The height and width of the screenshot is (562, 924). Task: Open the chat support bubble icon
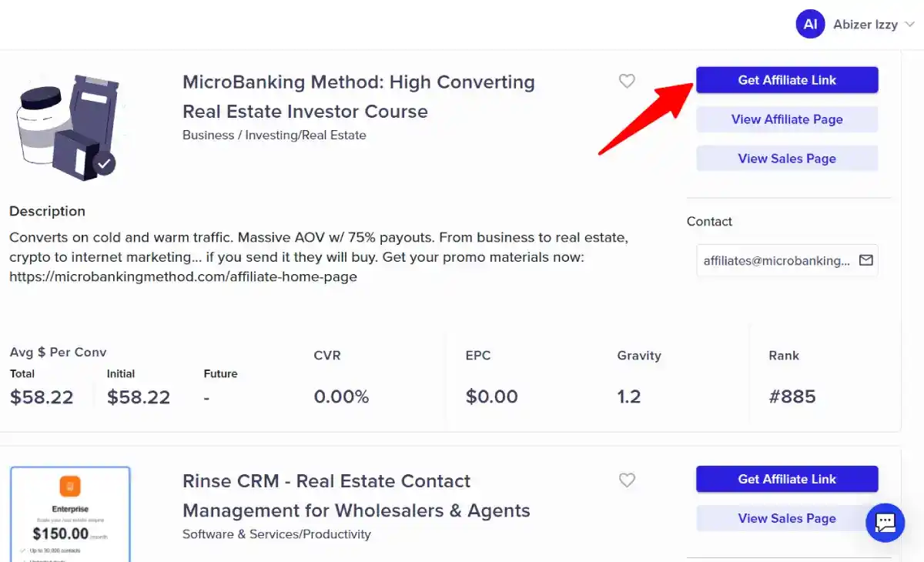tap(885, 522)
